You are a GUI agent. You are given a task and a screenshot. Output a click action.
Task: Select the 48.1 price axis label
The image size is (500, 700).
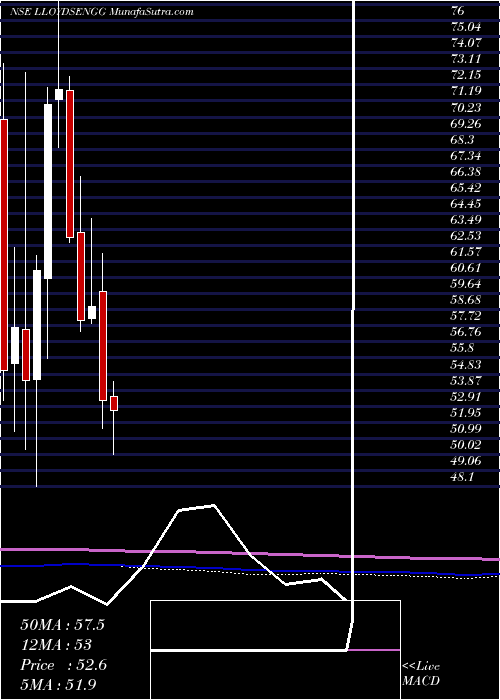coord(462,477)
